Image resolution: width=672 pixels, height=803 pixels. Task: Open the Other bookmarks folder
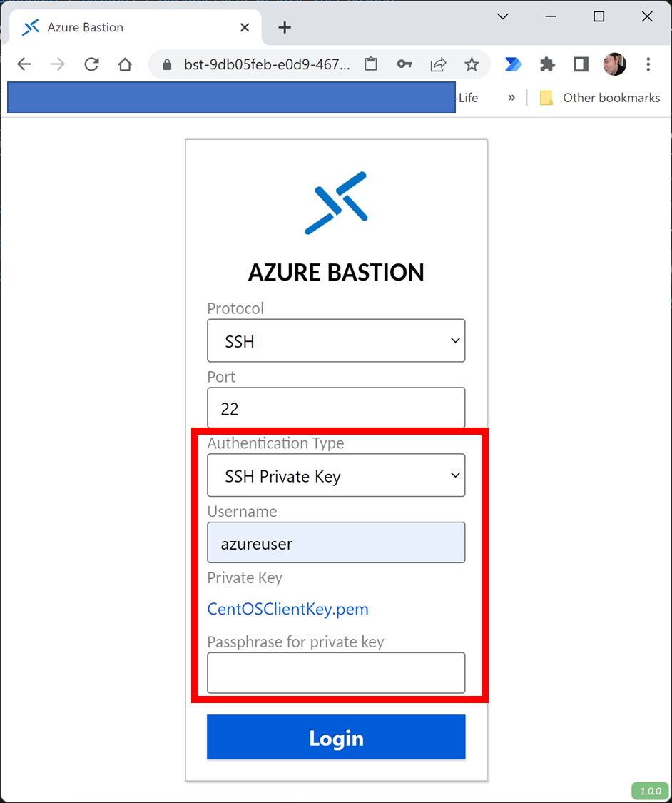[x=600, y=97]
